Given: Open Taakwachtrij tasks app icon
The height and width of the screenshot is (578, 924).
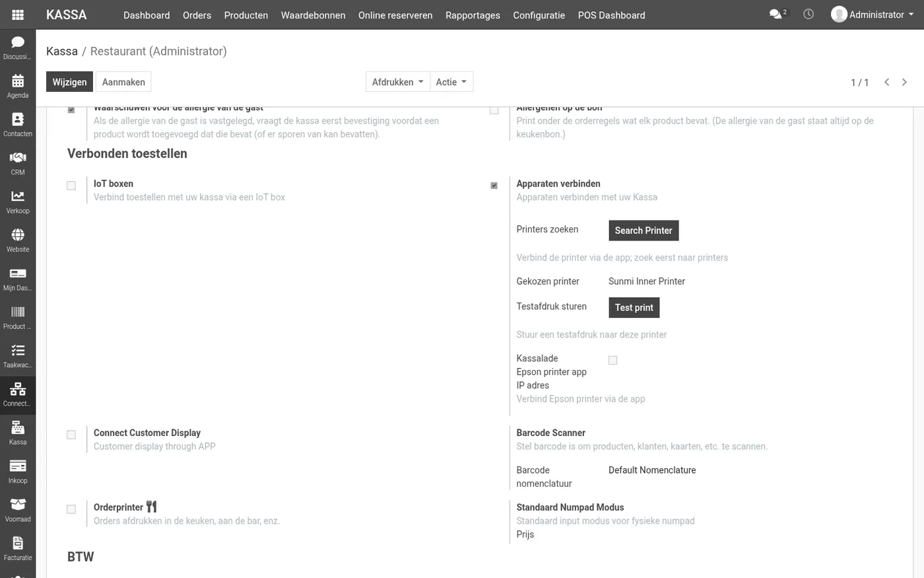Looking at the screenshot, I should click(18, 356).
